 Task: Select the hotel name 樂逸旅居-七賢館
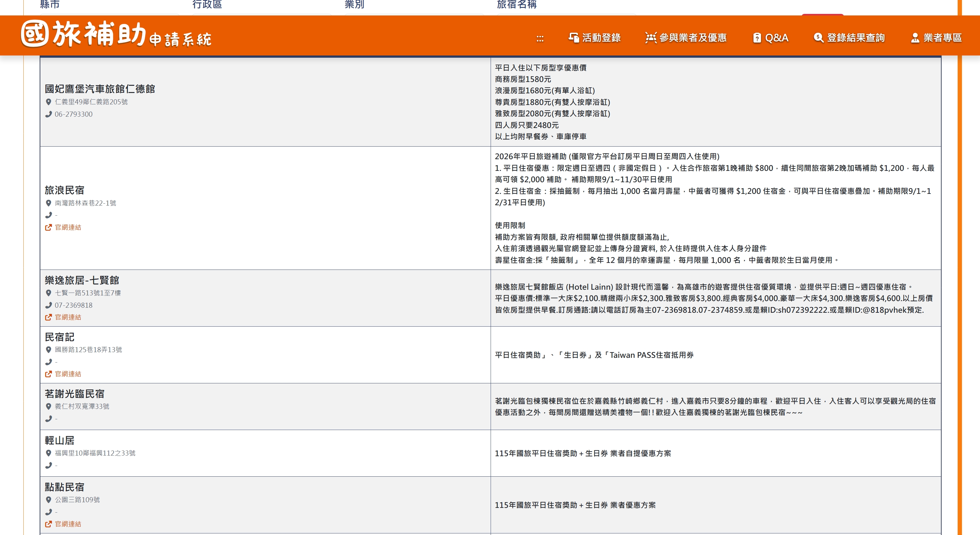(82, 280)
